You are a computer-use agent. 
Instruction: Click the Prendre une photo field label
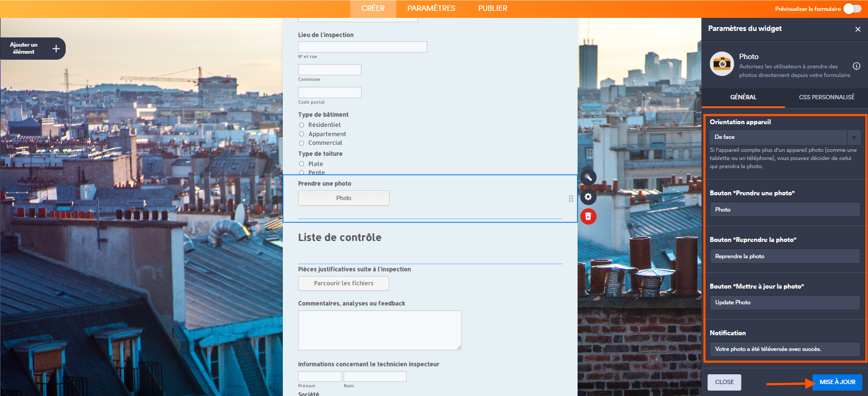(x=325, y=184)
